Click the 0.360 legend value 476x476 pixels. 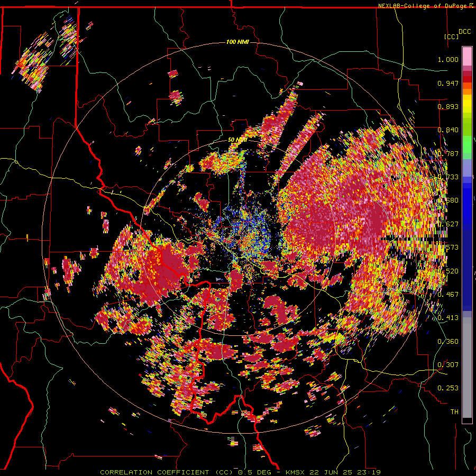[x=448, y=342]
